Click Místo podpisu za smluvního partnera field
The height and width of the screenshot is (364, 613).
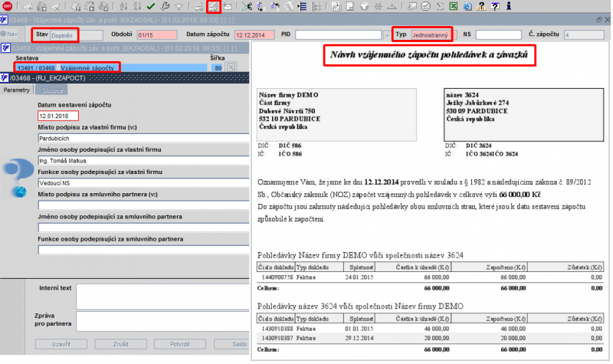143,205
